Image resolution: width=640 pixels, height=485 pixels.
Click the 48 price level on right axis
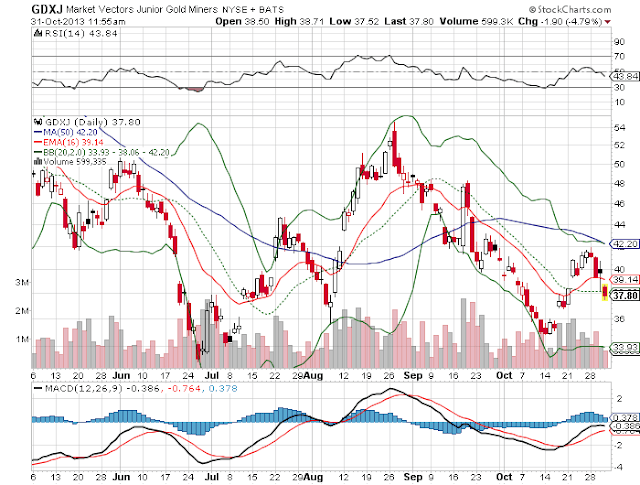[619, 184]
